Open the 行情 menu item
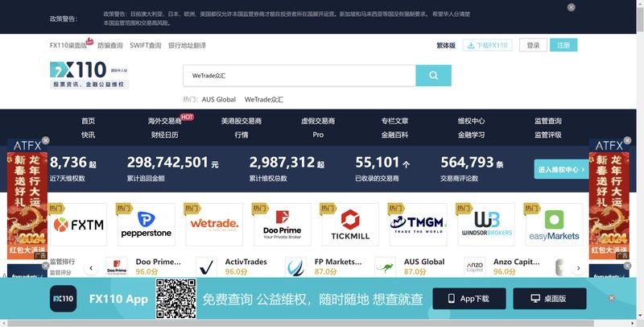Image resolution: width=644 pixels, height=327 pixels. (x=241, y=135)
